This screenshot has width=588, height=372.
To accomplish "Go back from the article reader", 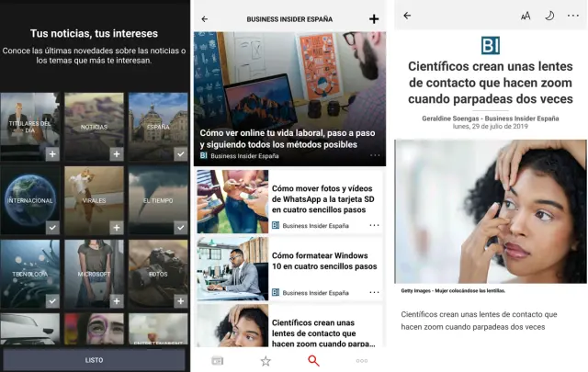I will (407, 16).
